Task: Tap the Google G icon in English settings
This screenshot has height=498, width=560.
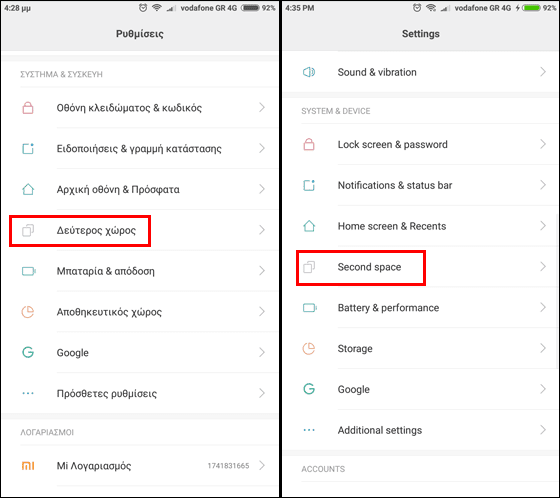Action: click(x=309, y=389)
